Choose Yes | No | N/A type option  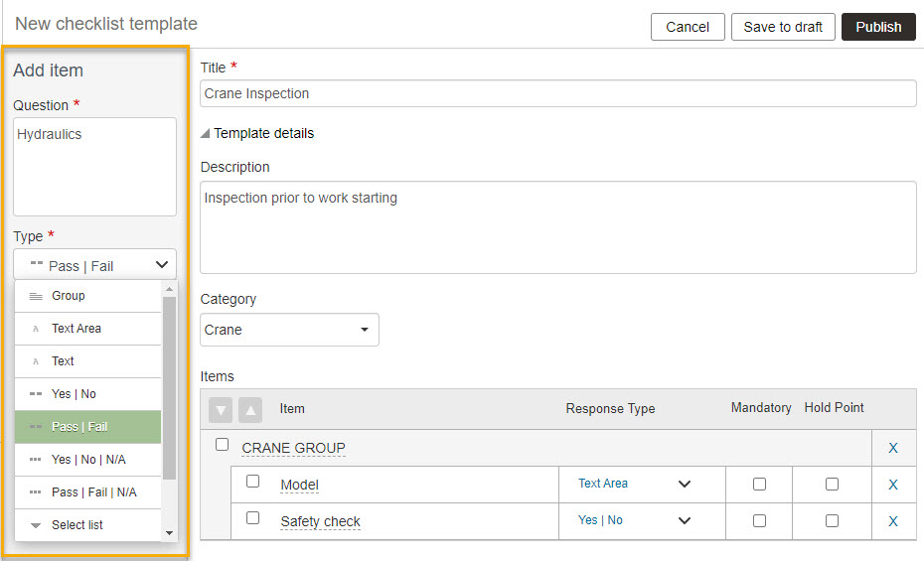(x=87, y=459)
